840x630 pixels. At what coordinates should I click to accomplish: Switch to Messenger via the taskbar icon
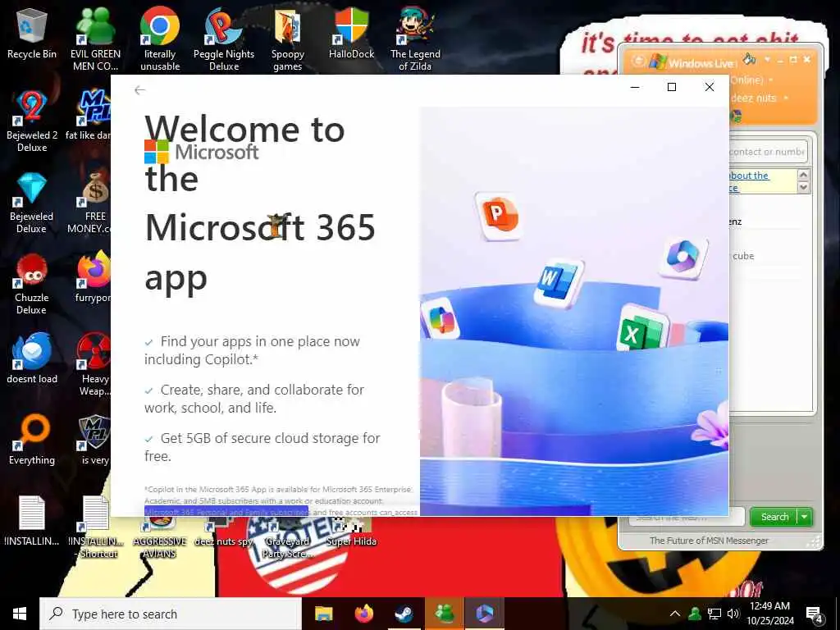[x=445, y=614]
